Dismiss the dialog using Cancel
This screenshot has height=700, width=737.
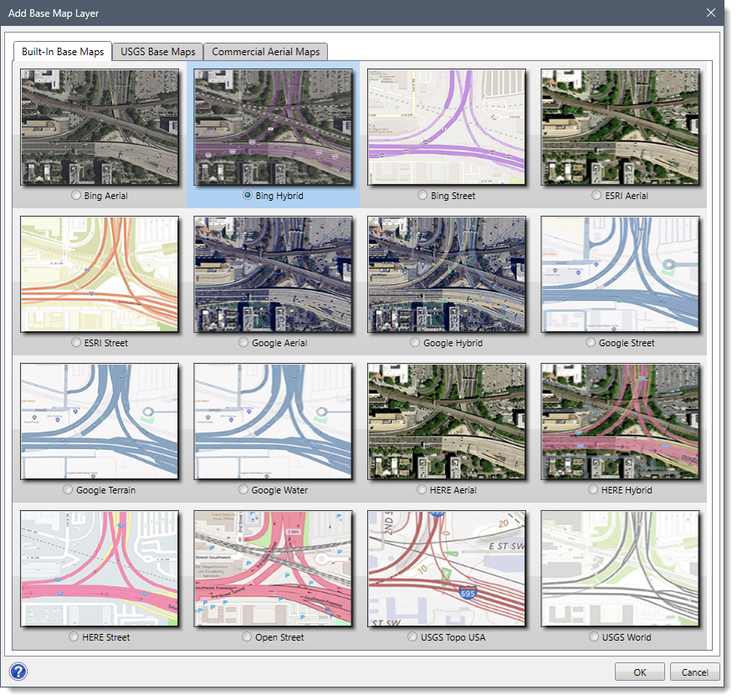[x=694, y=672]
